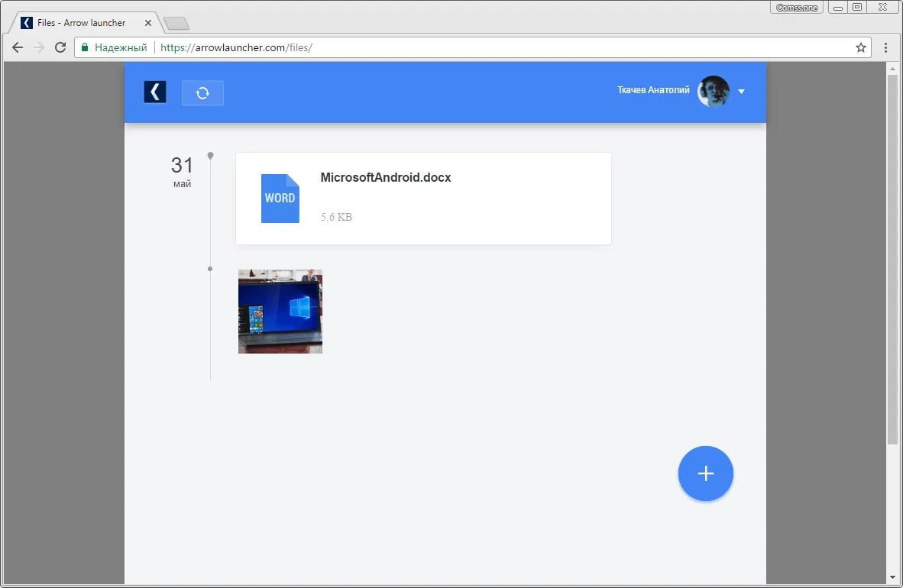Open Chrome's three-dot menu
This screenshot has height=588, width=903.
(x=885, y=47)
